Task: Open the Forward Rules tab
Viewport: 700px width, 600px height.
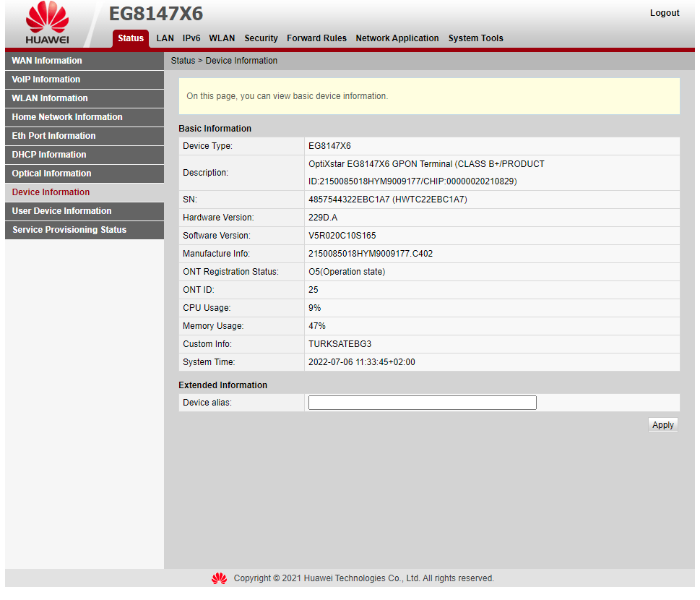Action: coord(316,38)
